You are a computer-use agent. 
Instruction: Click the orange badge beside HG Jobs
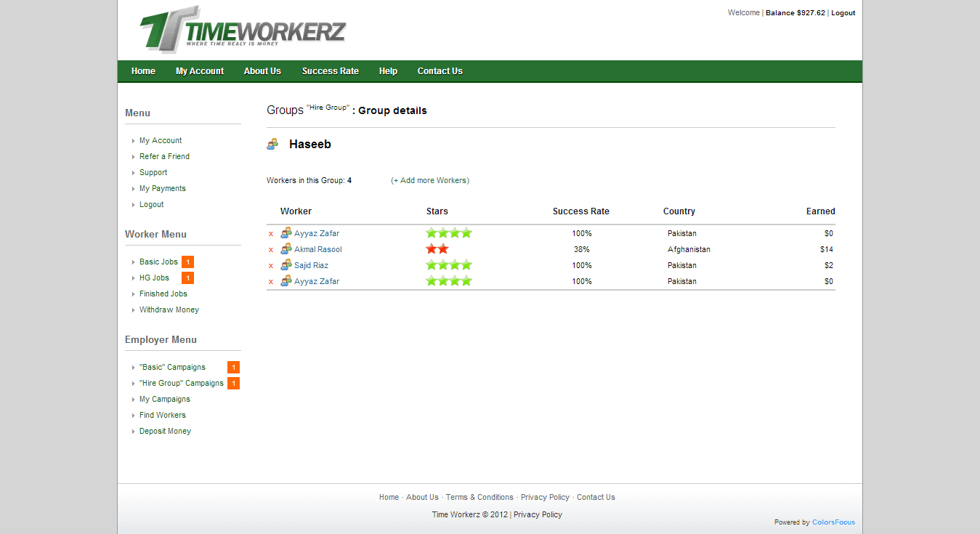click(187, 278)
